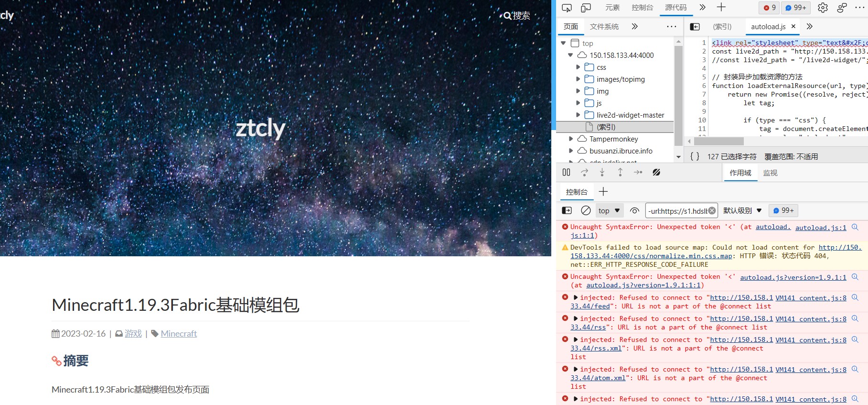The width and height of the screenshot is (868, 405).
Task: Open DevTools settings gear
Action: click(823, 8)
